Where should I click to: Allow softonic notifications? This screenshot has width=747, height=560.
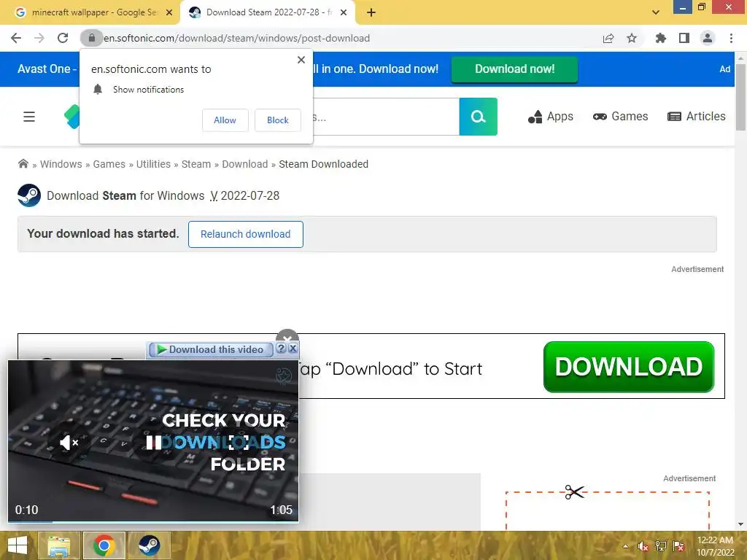pos(225,120)
